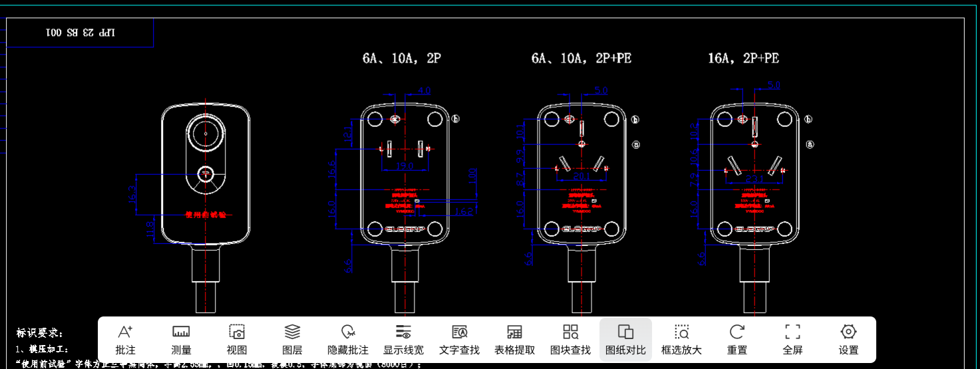Open 文字查找 text search
980x369 pixels.
459,339
